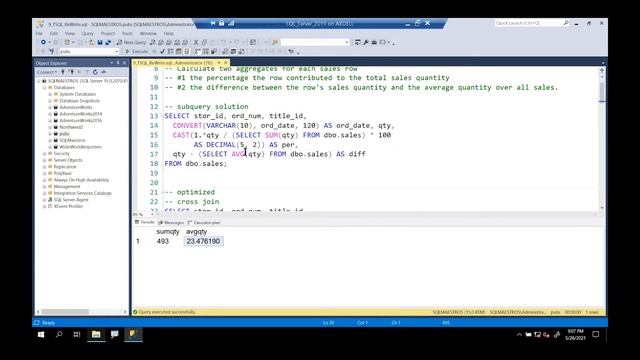Select the AdventureWorks2014 database
This screenshot has height=360, width=640.
click(x=80, y=114)
